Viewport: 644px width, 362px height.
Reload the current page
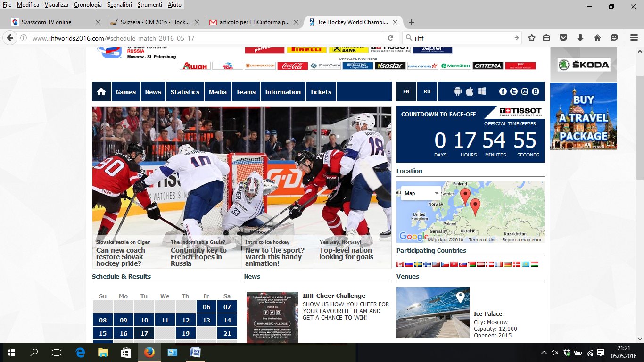point(390,38)
